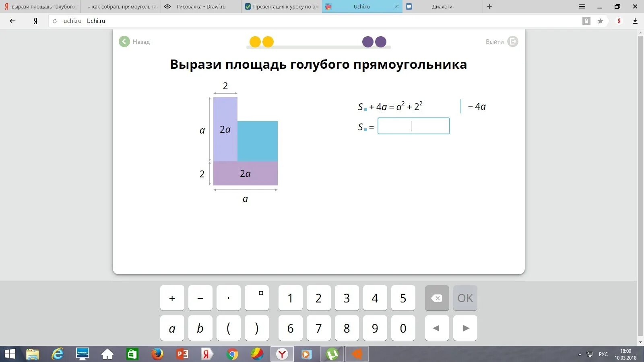The height and width of the screenshot is (362, 644).
Task: Click the opening parenthesis key
Action: tap(229, 328)
